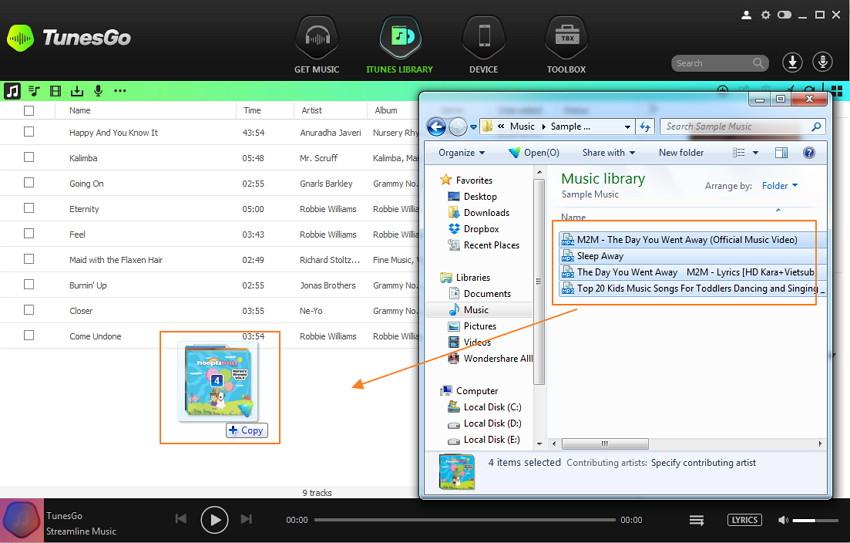The width and height of the screenshot is (850, 543).
Task: Check the Eternity track checkbox
Action: (29, 208)
